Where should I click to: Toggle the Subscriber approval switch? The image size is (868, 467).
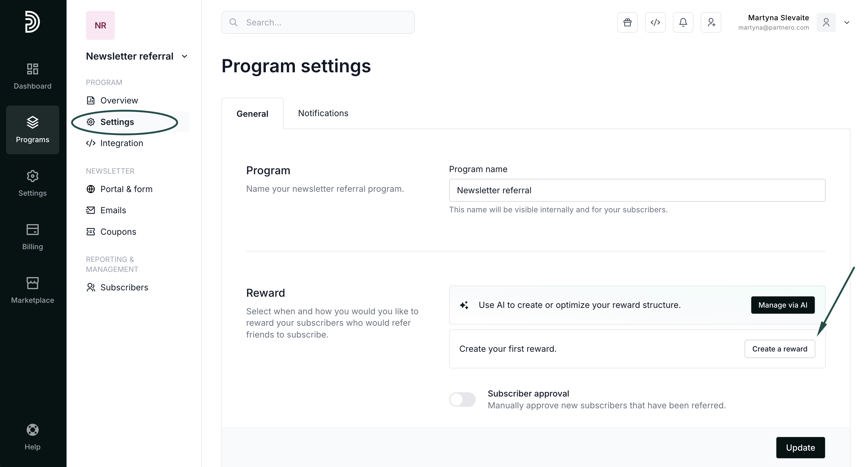coord(462,399)
